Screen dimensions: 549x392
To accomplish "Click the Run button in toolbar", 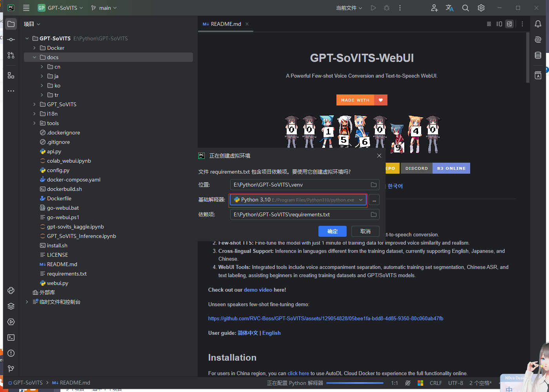I will [x=373, y=8].
